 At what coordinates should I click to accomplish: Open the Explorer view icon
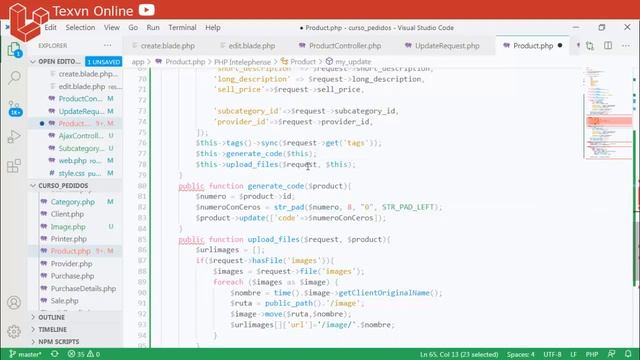(14, 50)
